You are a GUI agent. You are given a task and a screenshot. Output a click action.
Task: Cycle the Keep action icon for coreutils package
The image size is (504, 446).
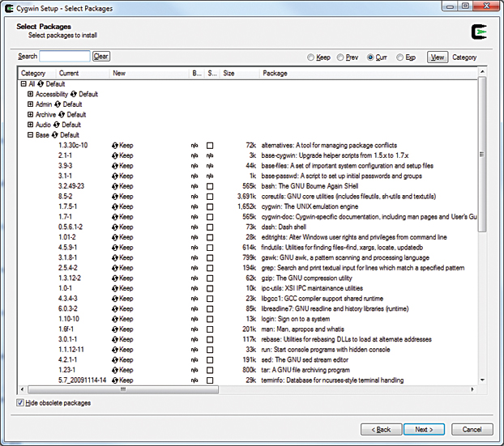click(115, 197)
